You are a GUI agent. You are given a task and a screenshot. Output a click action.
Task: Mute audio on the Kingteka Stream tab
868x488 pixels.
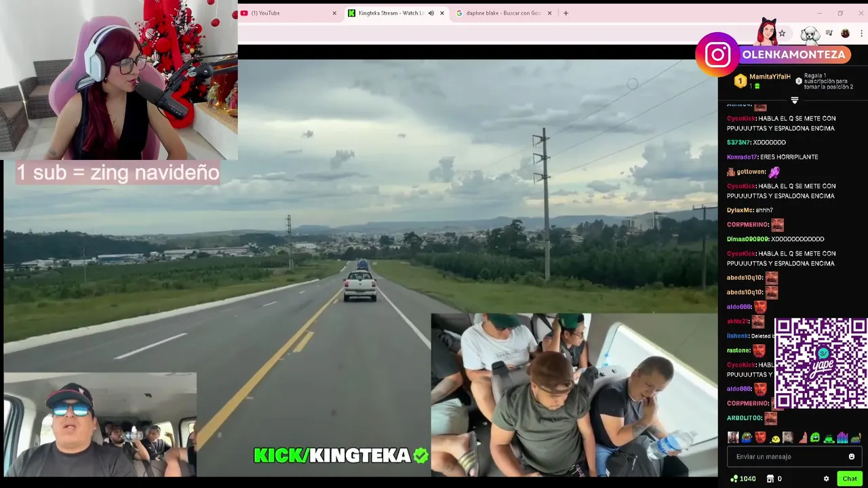(x=431, y=13)
